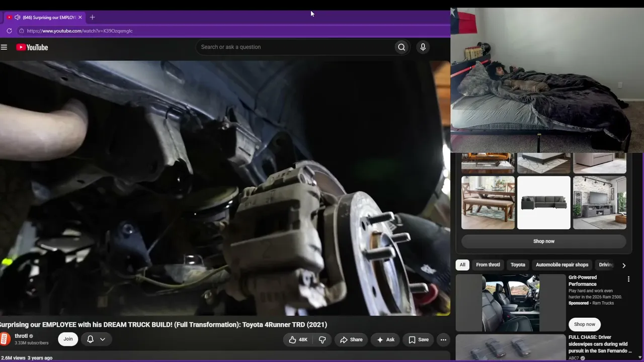
Task: Join the throtl channel membership
Action: pyautogui.click(x=68, y=339)
